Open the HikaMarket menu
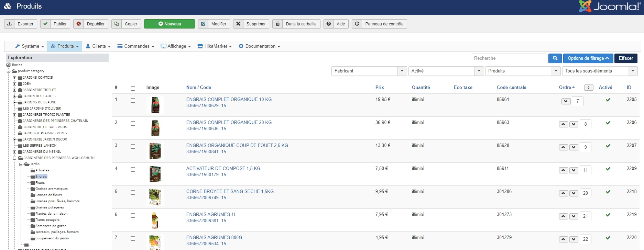Image resolution: width=644 pixels, height=250 pixels. click(215, 46)
